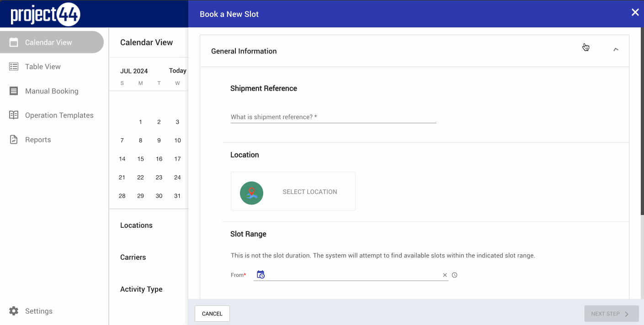
Task: Open the Reports page
Action: pos(52,140)
